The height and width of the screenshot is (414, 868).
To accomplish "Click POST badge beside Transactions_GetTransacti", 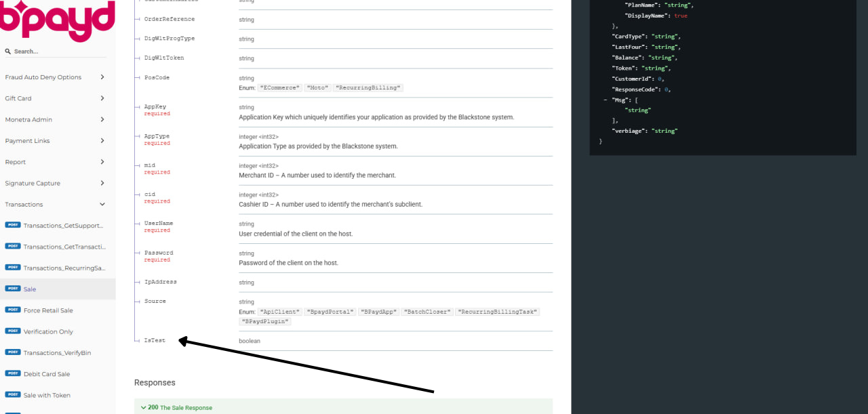I will pos(13,246).
